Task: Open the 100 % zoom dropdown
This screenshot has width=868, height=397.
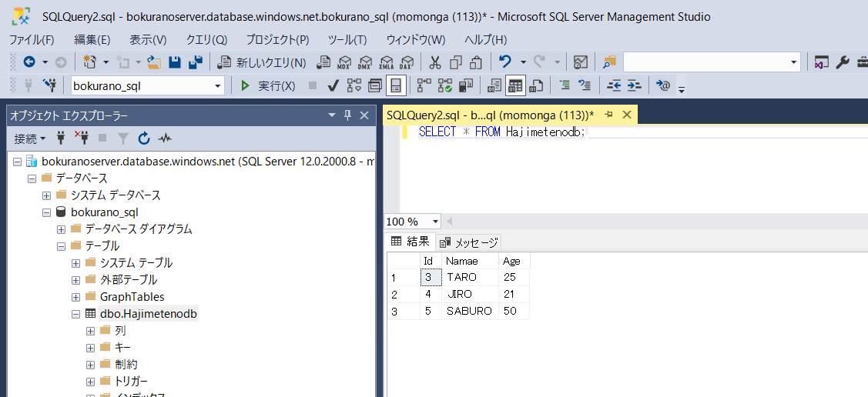Action: [x=435, y=222]
